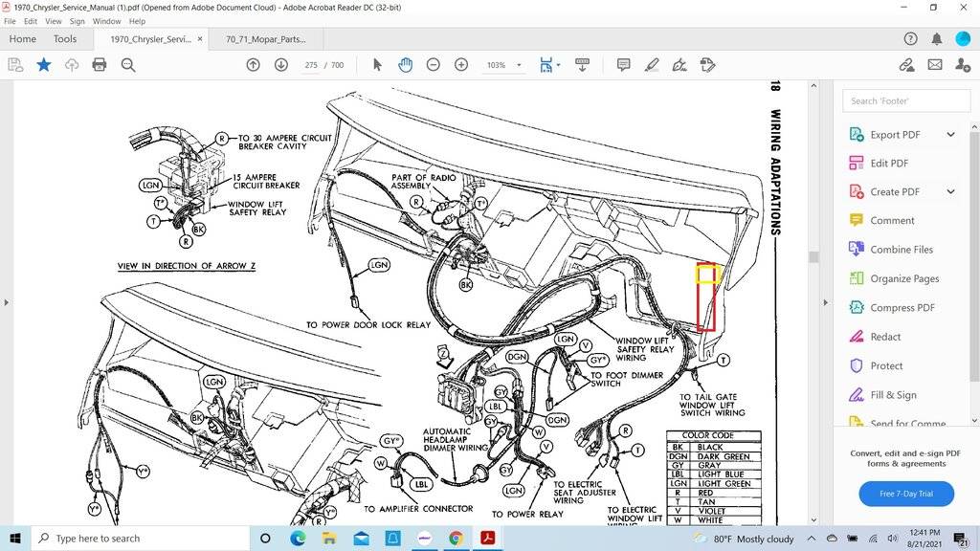This screenshot has height=551, width=980.
Task: Print the document using the printer icon
Action: [x=100, y=65]
